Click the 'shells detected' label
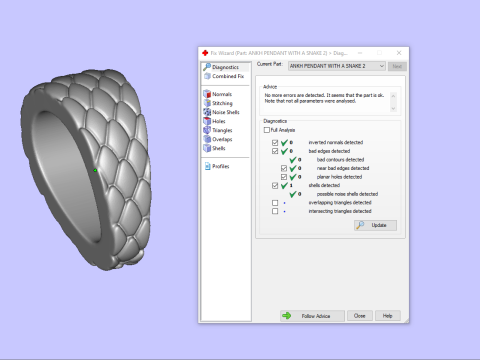 (x=324, y=185)
